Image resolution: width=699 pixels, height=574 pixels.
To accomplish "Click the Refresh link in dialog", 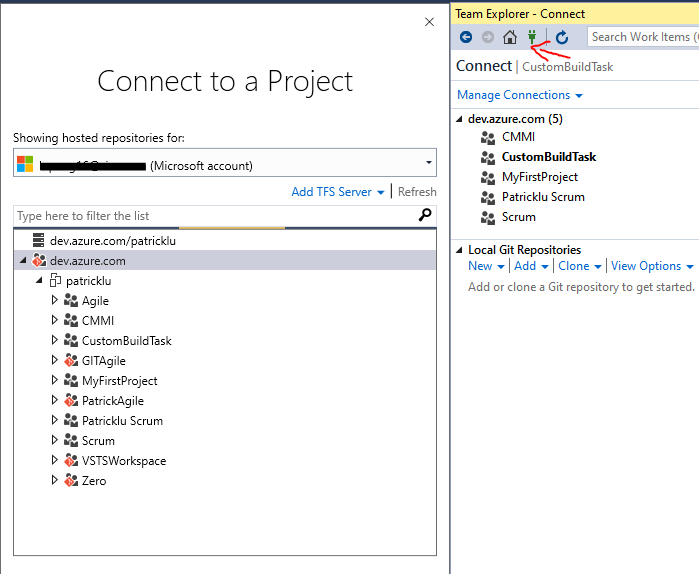I will click(x=417, y=192).
